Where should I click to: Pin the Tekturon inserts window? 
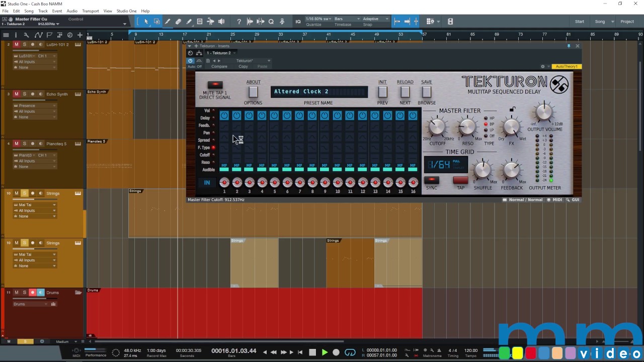569,46
